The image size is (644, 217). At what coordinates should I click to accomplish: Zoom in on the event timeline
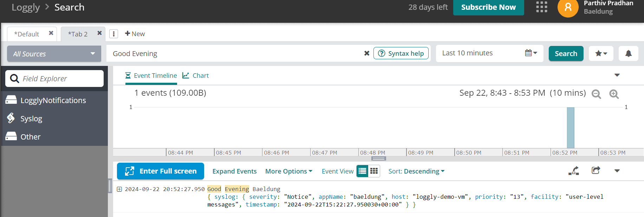pos(614,94)
